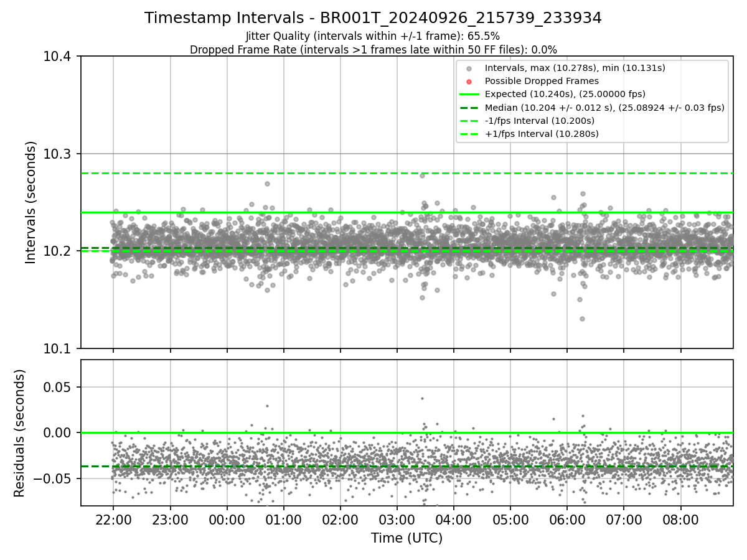The height and width of the screenshot is (560, 747).
Task: Click the red dot marker for Possible Dropped Frames
Action: [x=469, y=82]
